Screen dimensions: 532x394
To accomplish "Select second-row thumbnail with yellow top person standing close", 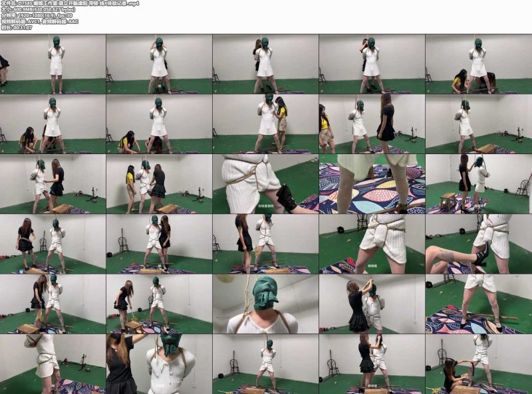I will coord(265,124).
